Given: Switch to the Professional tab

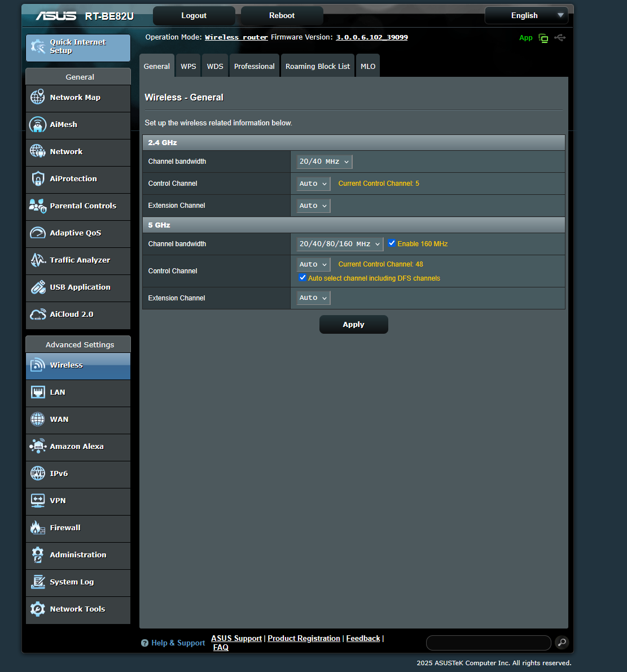Looking at the screenshot, I should tap(254, 66).
